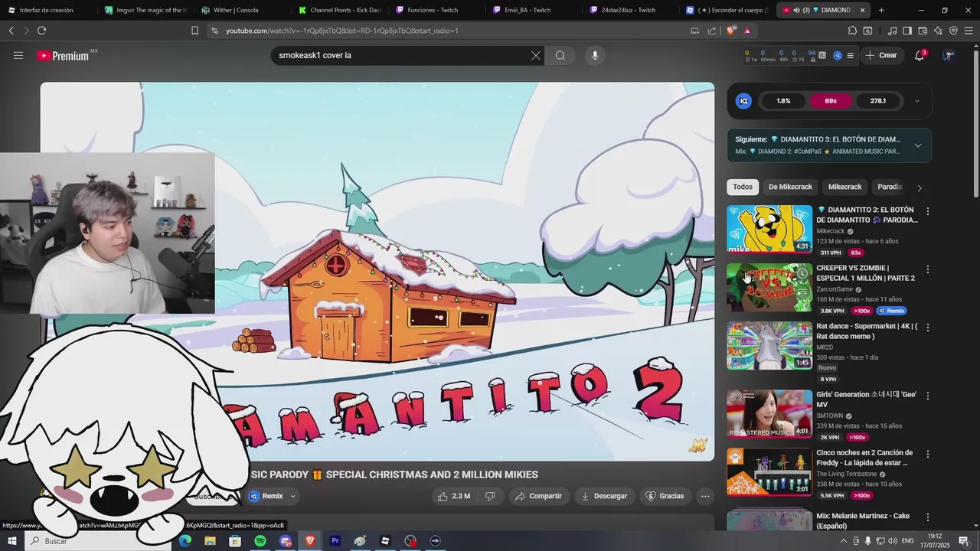Open Remix button dropdown arrow

tap(292, 496)
